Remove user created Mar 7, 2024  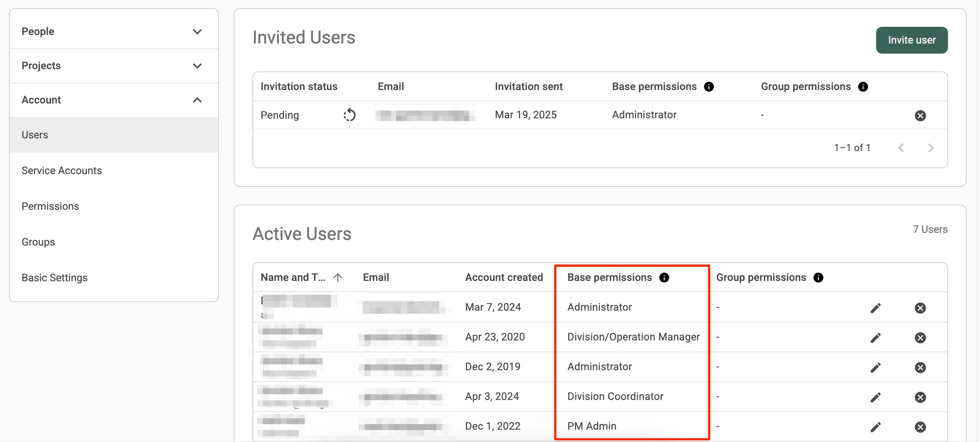point(920,307)
